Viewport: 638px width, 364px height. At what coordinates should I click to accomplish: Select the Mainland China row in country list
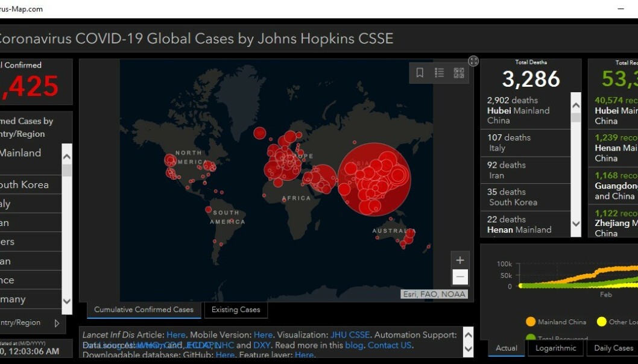[31, 159]
